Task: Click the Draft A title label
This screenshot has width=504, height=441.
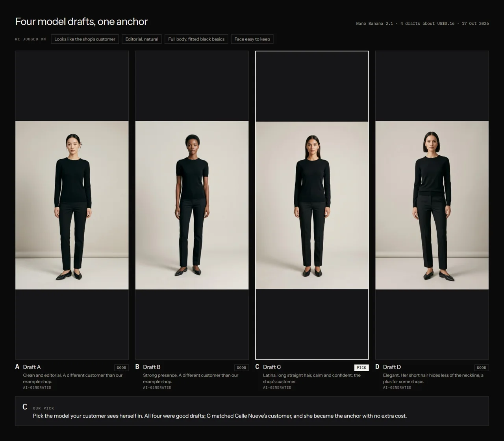Action: coord(32,367)
